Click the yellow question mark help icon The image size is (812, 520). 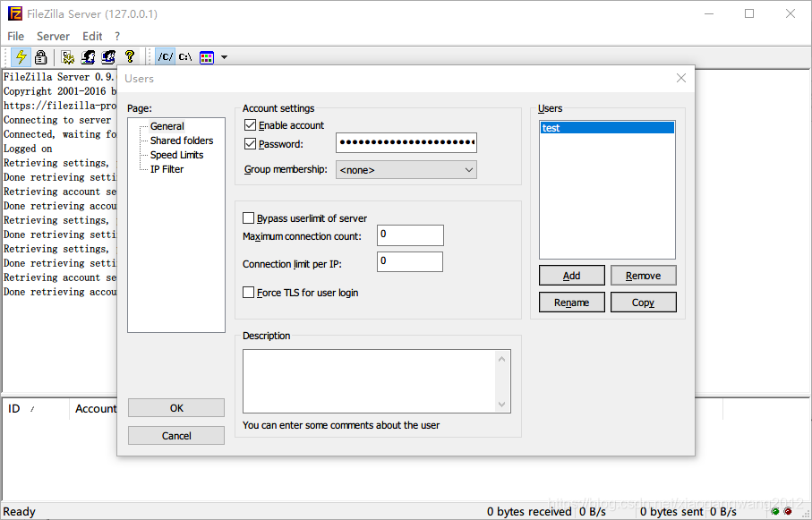point(130,56)
